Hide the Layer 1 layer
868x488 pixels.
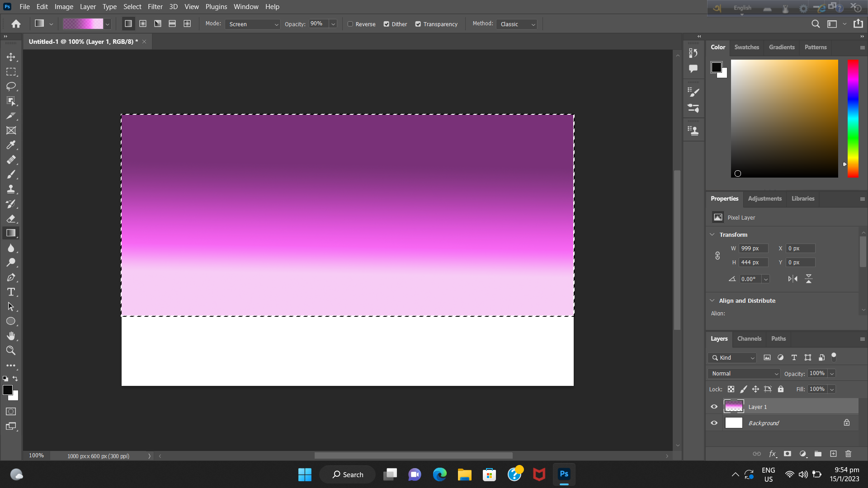tap(714, 407)
